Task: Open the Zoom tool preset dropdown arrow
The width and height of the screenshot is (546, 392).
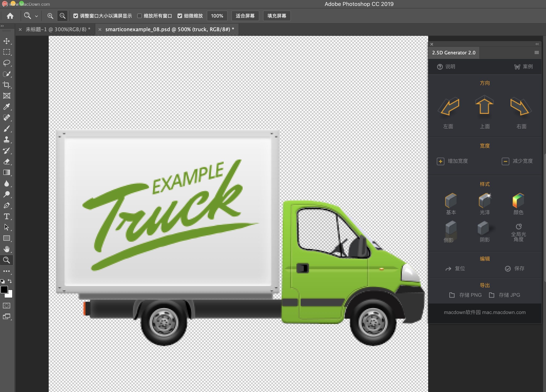Action: click(36, 16)
